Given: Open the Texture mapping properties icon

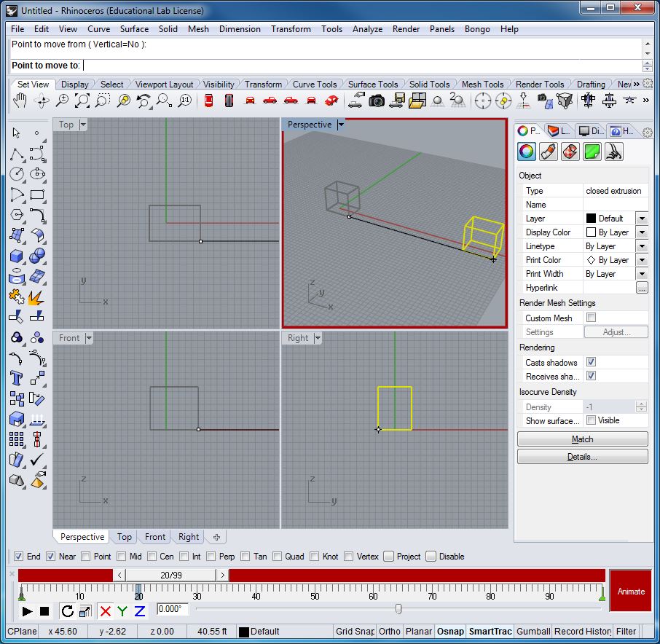Looking at the screenshot, I should tap(570, 152).
